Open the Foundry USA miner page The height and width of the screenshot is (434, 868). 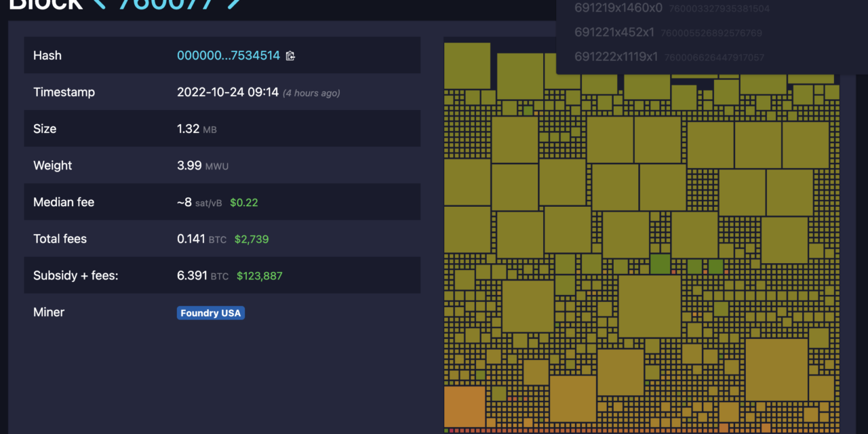pyautogui.click(x=210, y=313)
